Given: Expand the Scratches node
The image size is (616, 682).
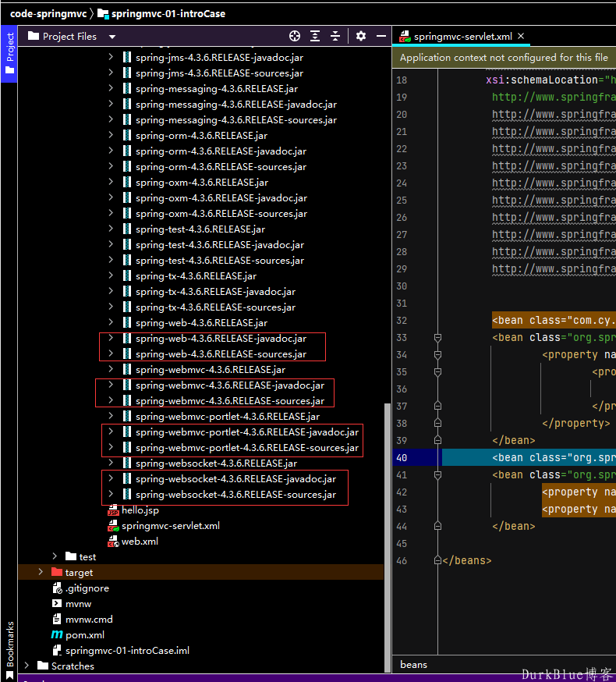Looking at the screenshot, I should pos(27,666).
